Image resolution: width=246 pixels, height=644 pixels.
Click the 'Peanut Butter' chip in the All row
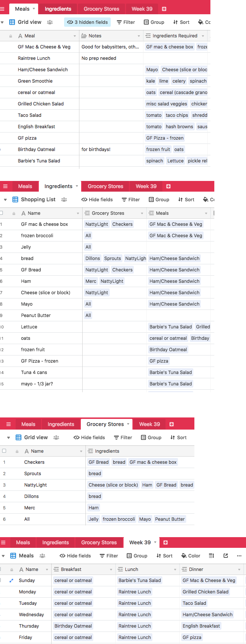click(x=170, y=519)
